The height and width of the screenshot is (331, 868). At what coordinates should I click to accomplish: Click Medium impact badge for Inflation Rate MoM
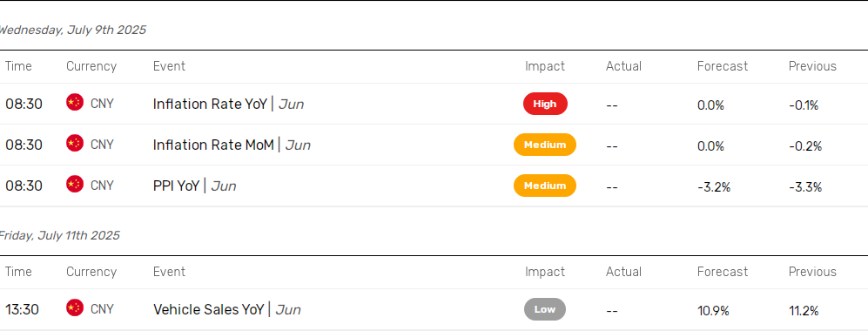545,145
